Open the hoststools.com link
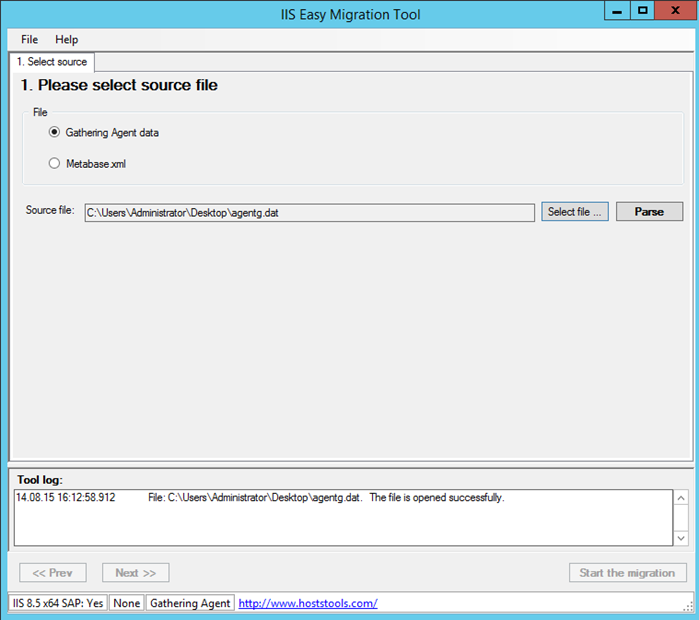This screenshot has width=699, height=620. pos(308,603)
